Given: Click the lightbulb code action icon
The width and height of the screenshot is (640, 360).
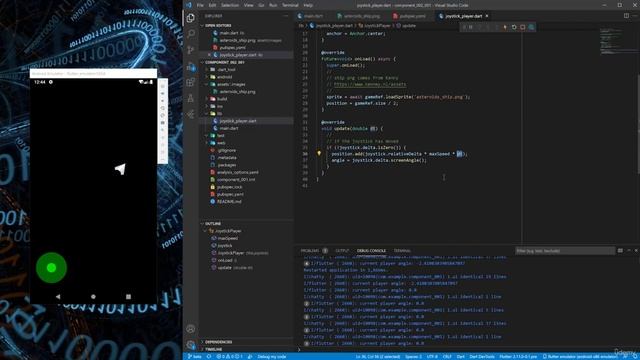Looking at the screenshot, I should pos(319,153).
